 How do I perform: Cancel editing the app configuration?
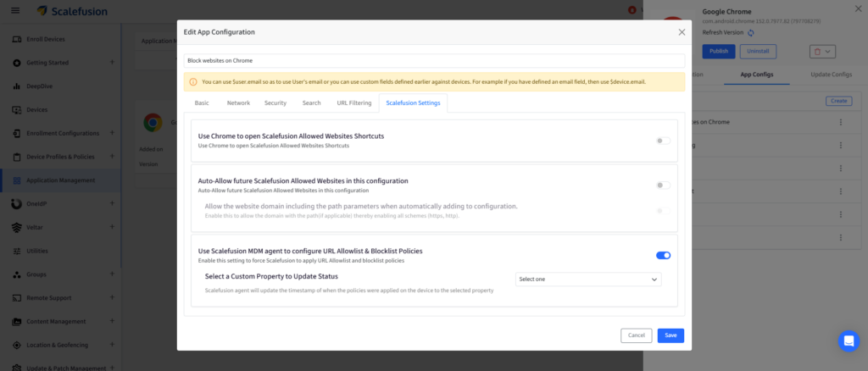(637, 335)
